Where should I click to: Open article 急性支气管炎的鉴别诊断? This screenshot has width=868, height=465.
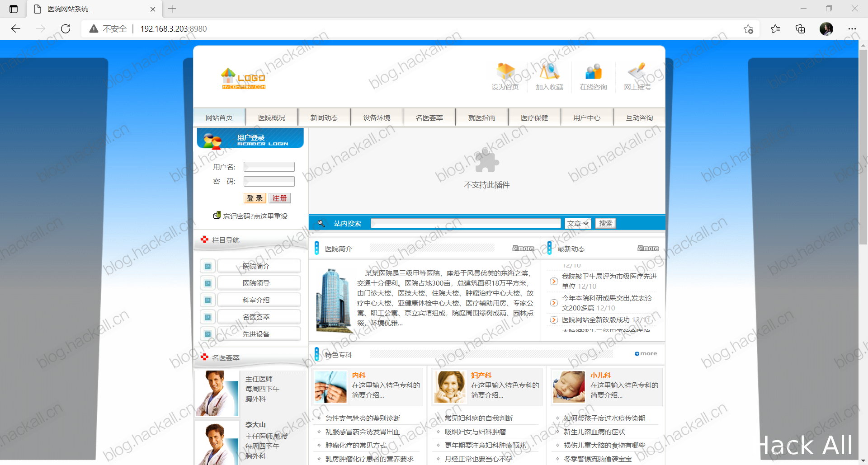point(363,418)
